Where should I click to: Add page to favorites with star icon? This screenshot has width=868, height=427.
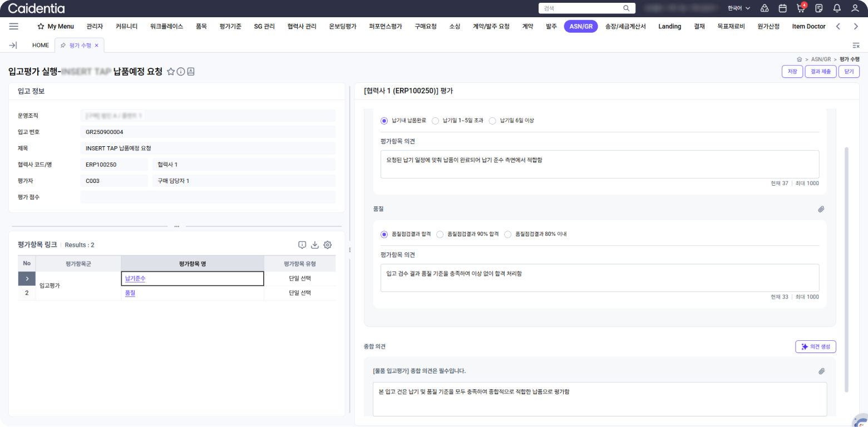171,72
